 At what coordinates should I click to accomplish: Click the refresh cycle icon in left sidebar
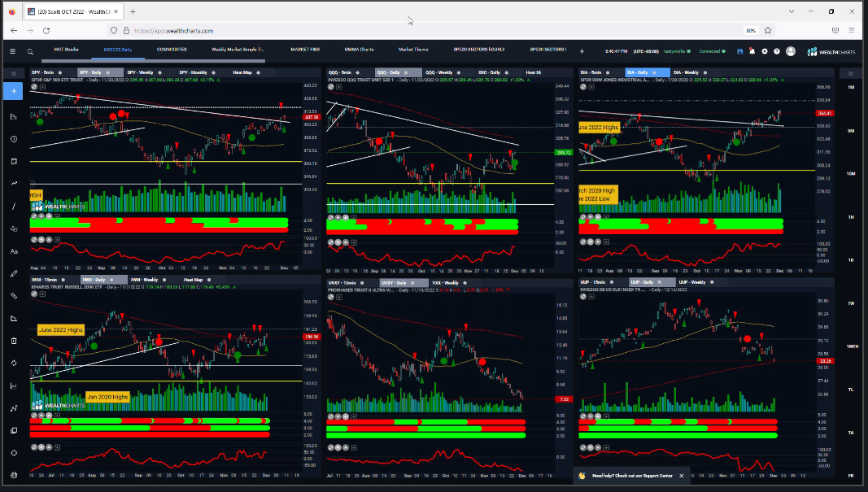coord(14,363)
